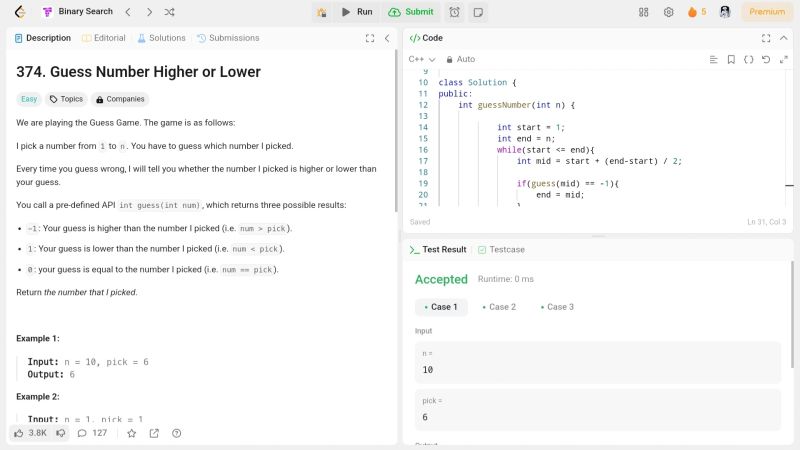Open the help question mark icon
The width and height of the screenshot is (800, 450).
point(177,433)
